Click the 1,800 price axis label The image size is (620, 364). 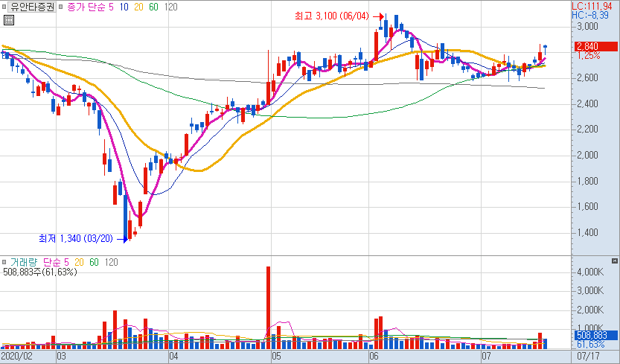[x=587, y=181]
